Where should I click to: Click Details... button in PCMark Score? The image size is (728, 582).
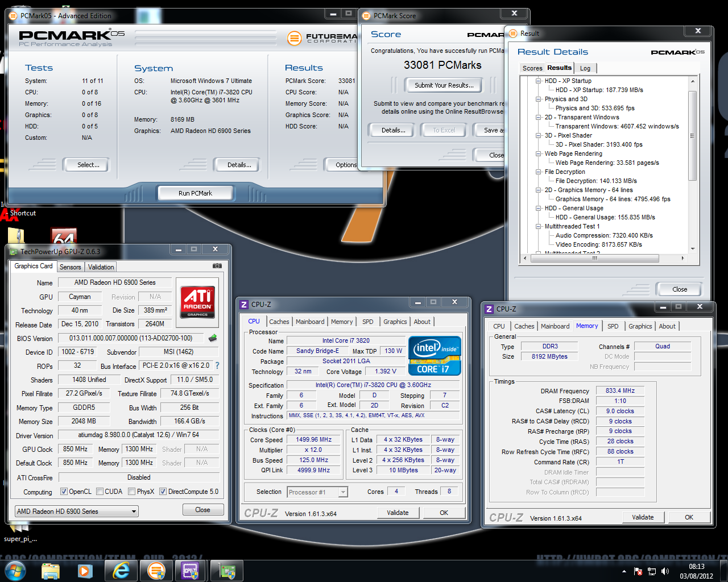click(394, 130)
